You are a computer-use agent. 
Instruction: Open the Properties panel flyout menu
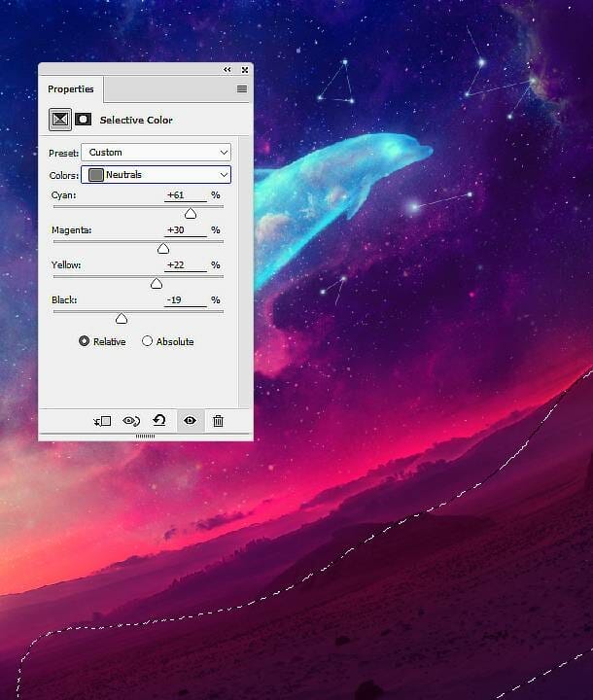pos(242,88)
